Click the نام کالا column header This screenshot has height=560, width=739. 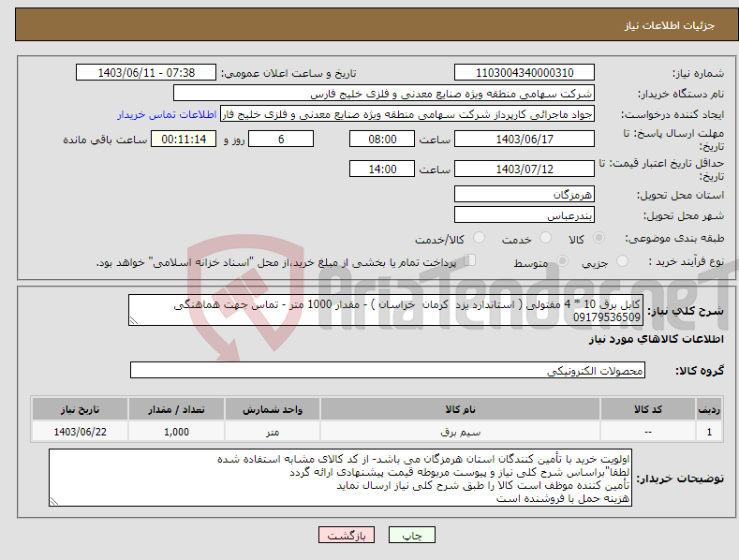tap(460, 409)
